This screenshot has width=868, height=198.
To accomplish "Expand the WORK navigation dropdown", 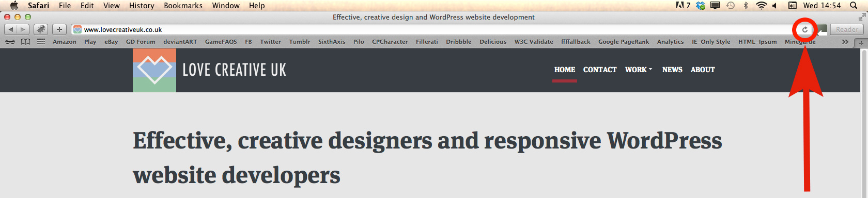I will coord(639,70).
